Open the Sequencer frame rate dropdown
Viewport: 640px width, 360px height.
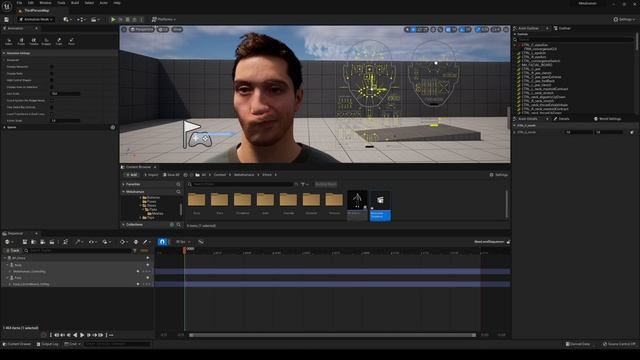(182, 242)
